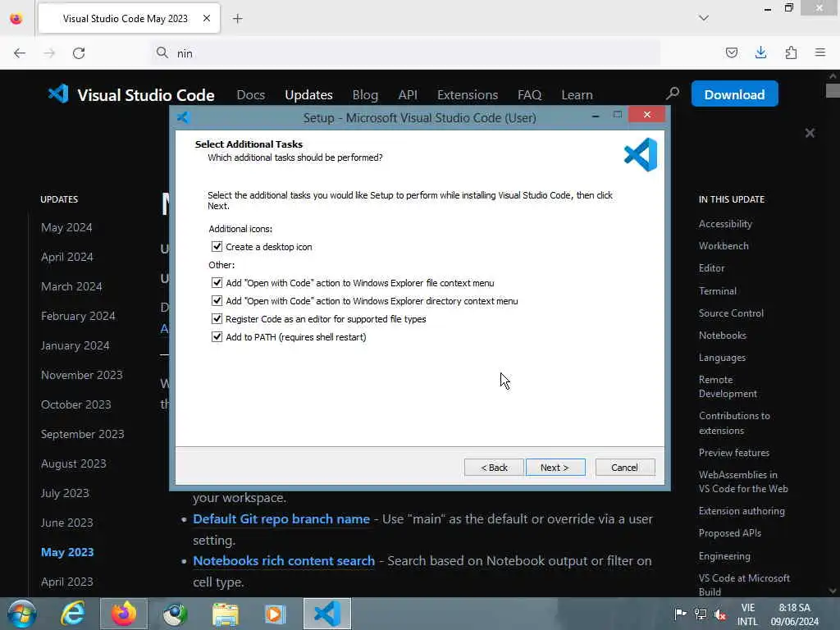
Task: Open the Updates page link
Action: coord(308,95)
